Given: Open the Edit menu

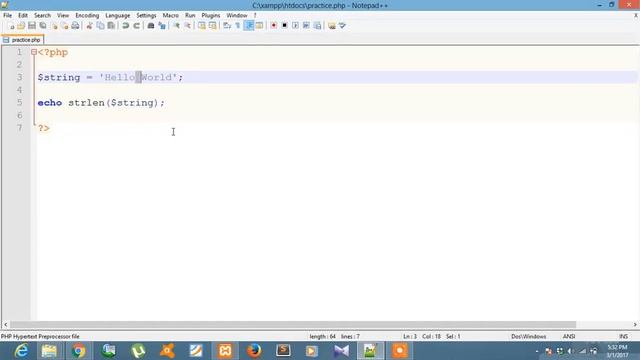Looking at the screenshot, I should click(x=23, y=15).
